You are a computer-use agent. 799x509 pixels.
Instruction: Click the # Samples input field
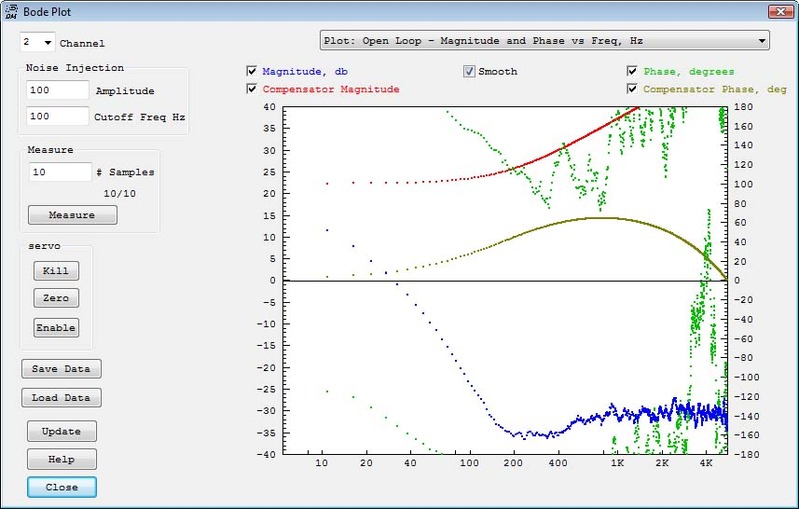click(x=60, y=172)
